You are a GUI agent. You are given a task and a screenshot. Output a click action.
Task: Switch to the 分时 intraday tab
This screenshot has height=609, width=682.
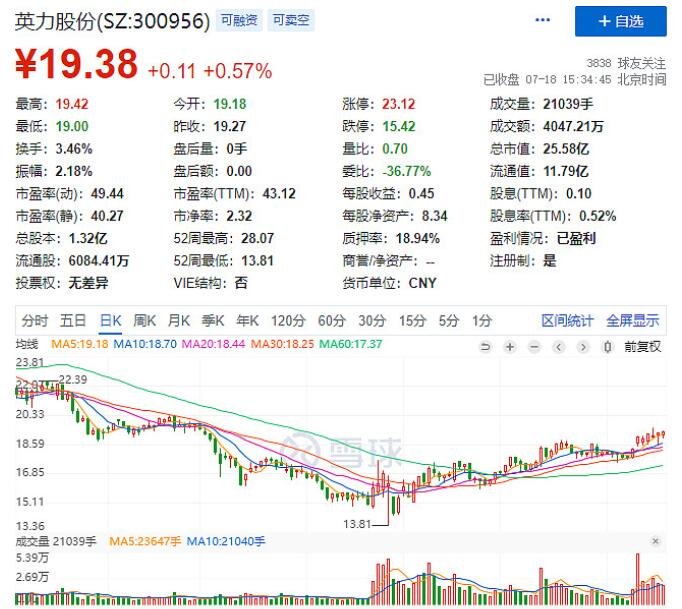point(35,321)
